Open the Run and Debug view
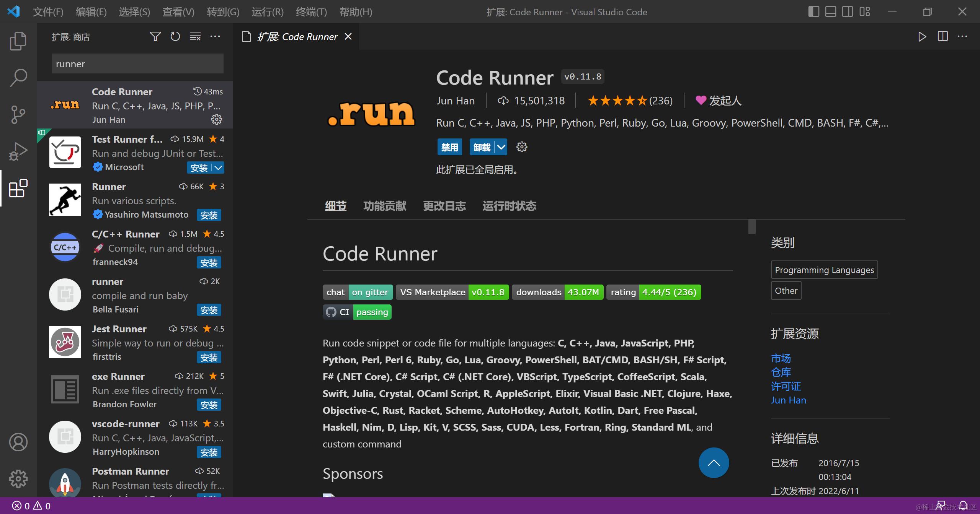Image resolution: width=980 pixels, height=514 pixels. tap(18, 151)
